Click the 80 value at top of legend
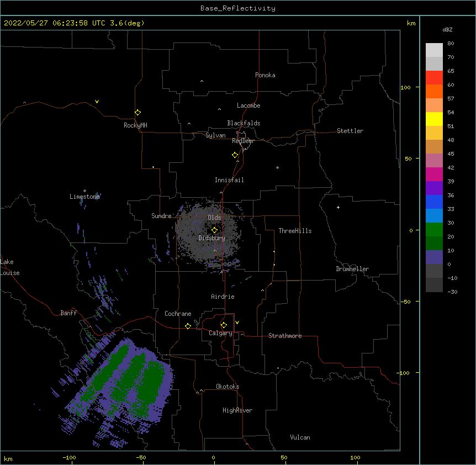The image size is (476, 465). click(x=451, y=44)
